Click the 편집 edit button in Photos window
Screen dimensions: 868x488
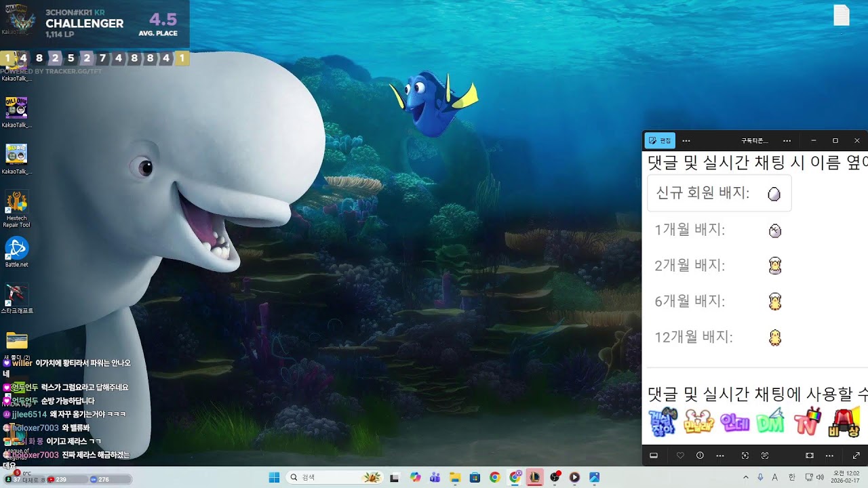pyautogui.click(x=660, y=140)
